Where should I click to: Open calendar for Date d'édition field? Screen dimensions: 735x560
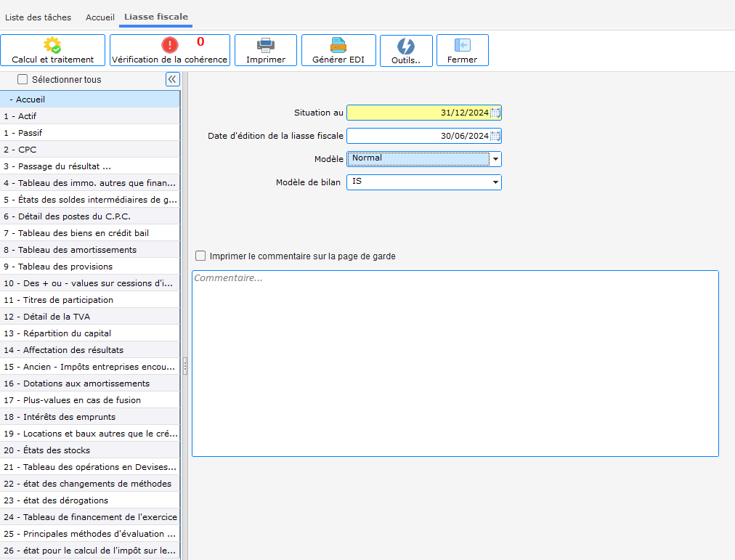(495, 136)
